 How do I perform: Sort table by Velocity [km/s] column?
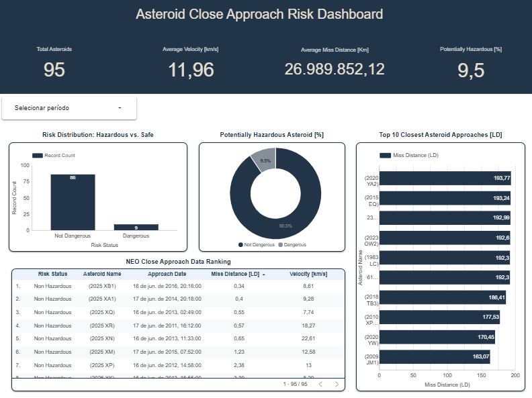click(x=308, y=274)
